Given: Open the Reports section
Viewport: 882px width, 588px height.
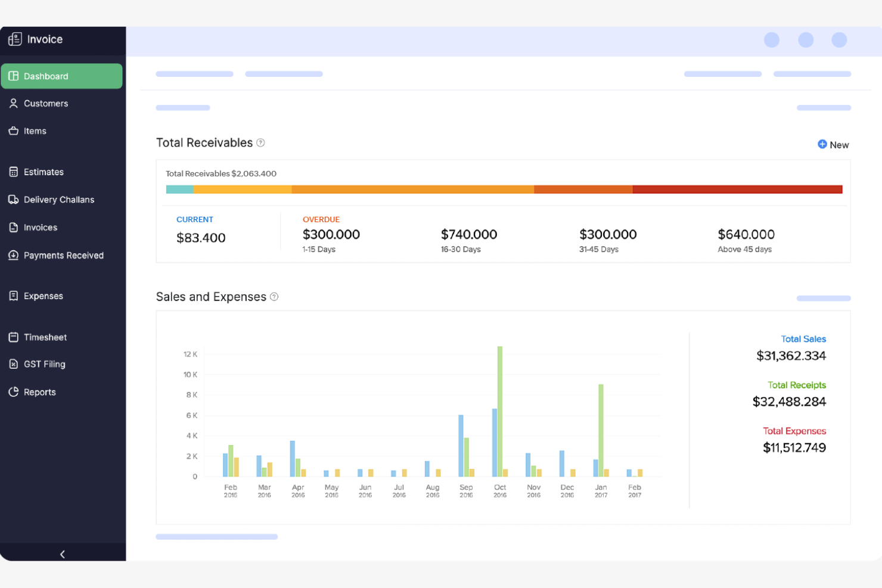Looking at the screenshot, I should tap(39, 391).
